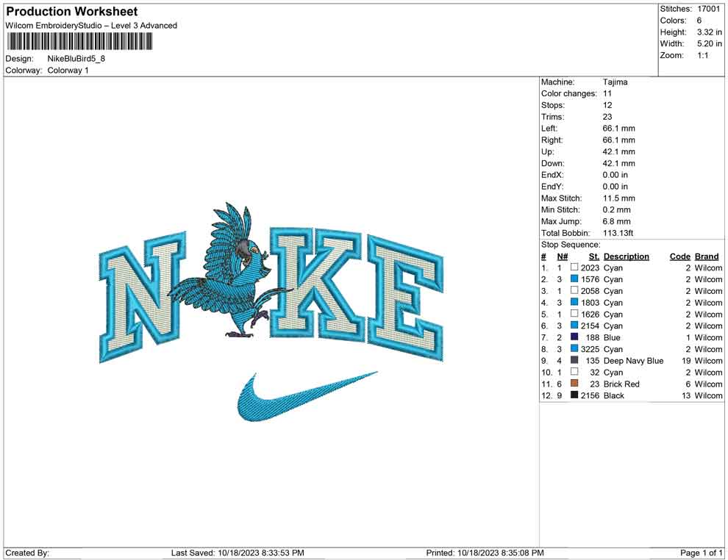
Task: Click the 'Brick Red' description
Action: click(x=621, y=384)
